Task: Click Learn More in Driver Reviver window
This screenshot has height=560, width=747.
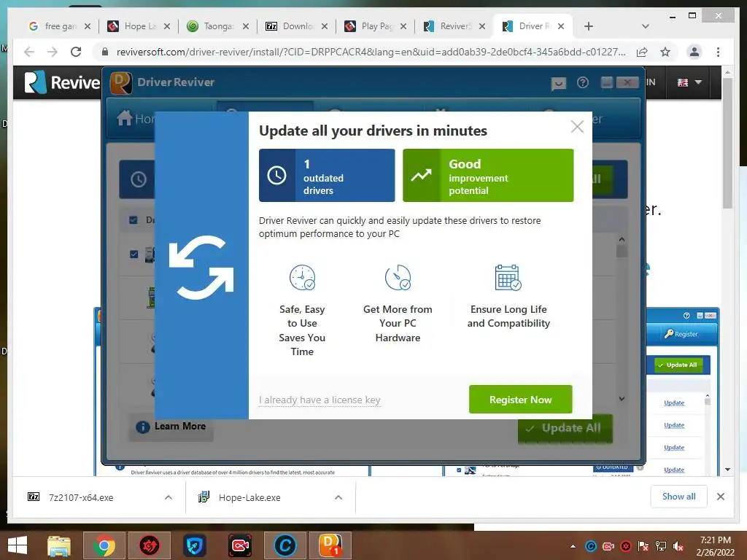Action: (x=171, y=427)
